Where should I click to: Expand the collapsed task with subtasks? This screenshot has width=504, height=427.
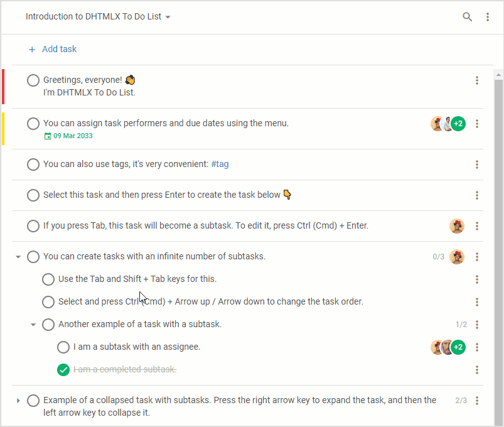18,400
